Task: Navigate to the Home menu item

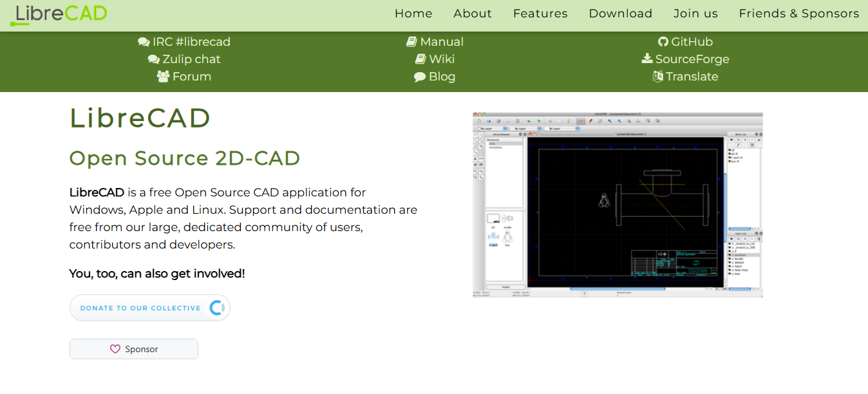Action: (x=413, y=14)
